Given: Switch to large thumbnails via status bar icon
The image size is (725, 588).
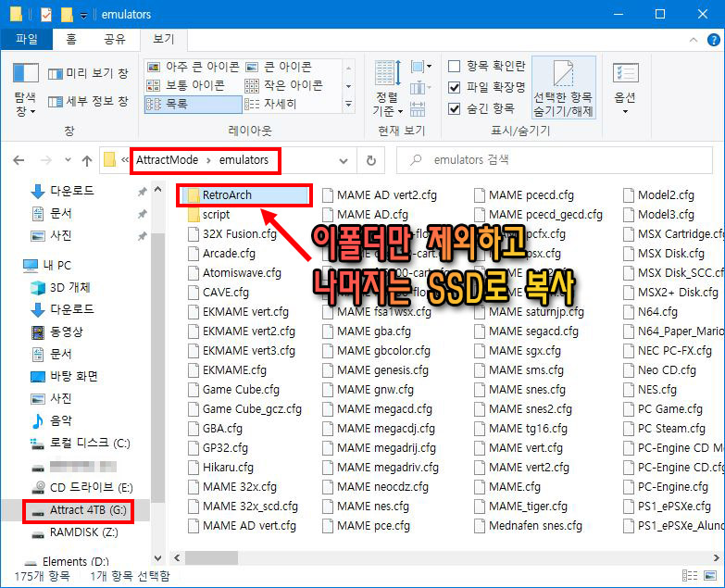Looking at the screenshot, I should (x=710, y=576).
